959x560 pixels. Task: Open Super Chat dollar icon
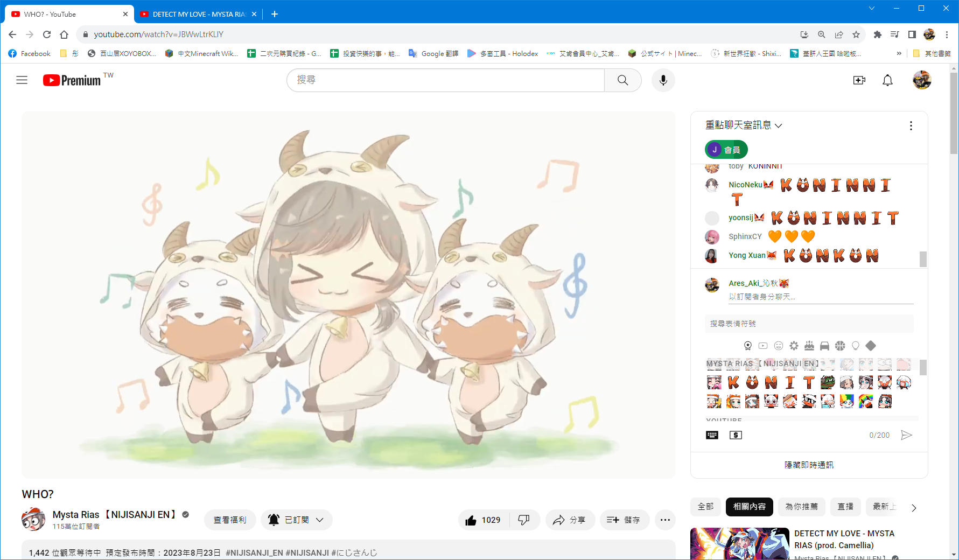pos(736,435)
